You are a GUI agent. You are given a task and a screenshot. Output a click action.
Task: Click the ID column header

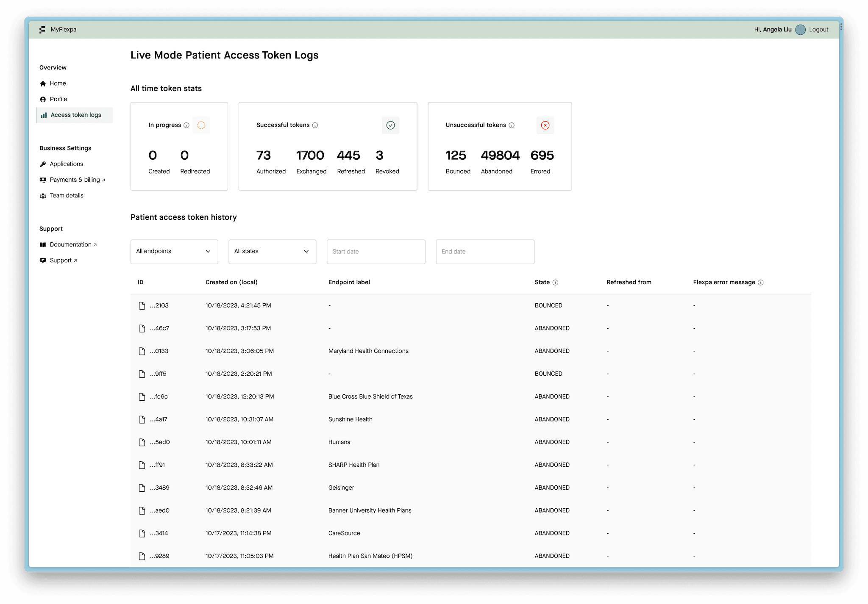click(x=141, y=283)
